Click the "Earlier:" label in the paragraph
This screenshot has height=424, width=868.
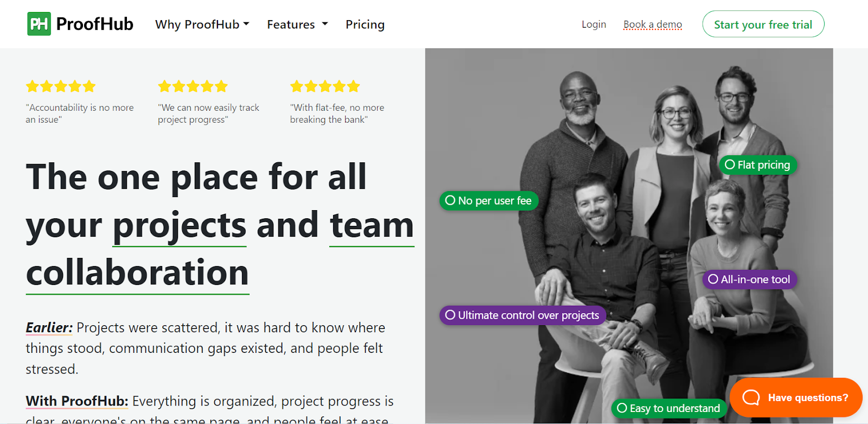tap(49, 327)
